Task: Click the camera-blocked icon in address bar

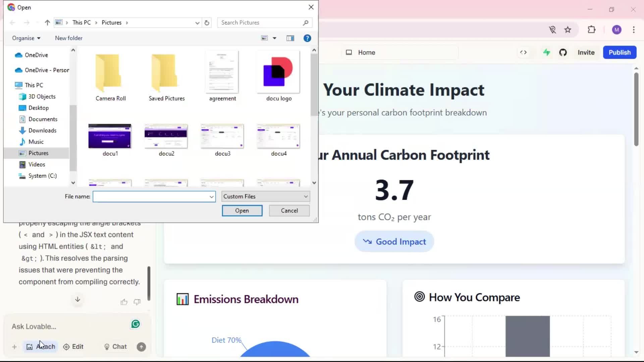Action: [552, 29]
